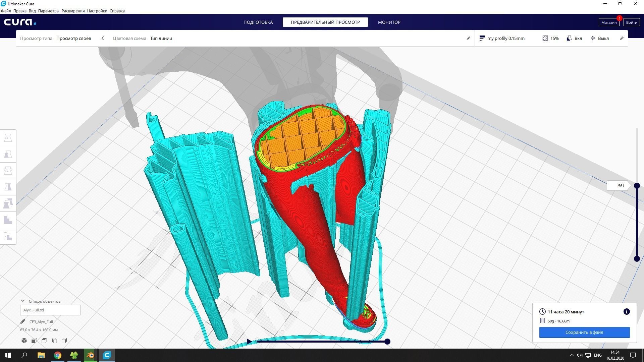Click the adhesion Выкл setting indicator
Screen dimensions: 644x362
click(600, 38)
